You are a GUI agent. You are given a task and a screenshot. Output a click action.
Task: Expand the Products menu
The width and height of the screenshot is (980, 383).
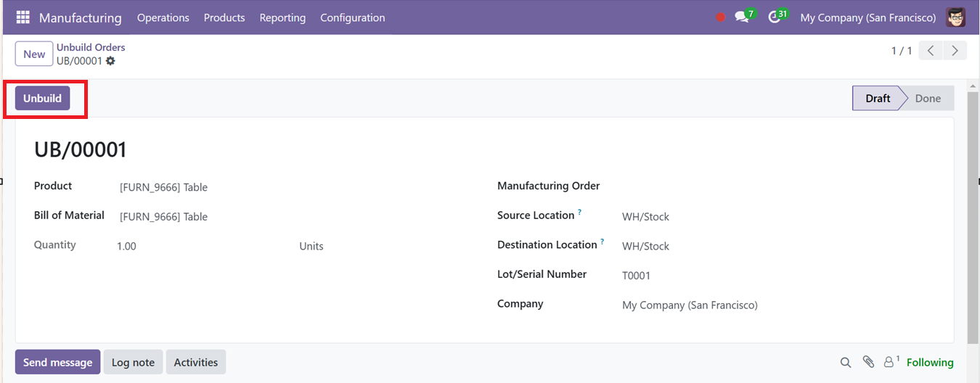pyautogui.click(x=224, y=17)
